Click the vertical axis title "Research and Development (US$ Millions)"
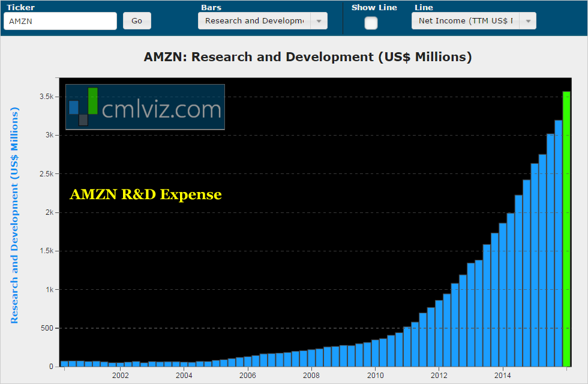Viewport: 588px width, 384px height. (14, 215)
